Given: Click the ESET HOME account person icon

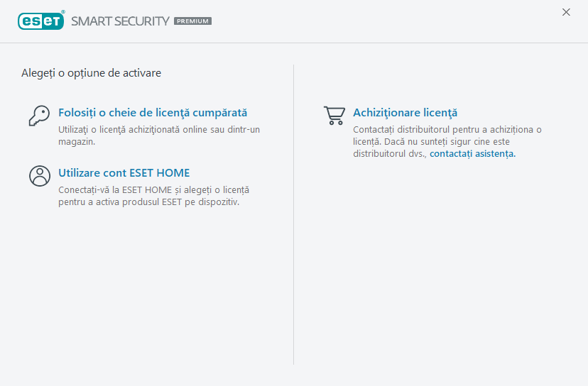Looking at the screenshot, I should click(x=39, y=176).
